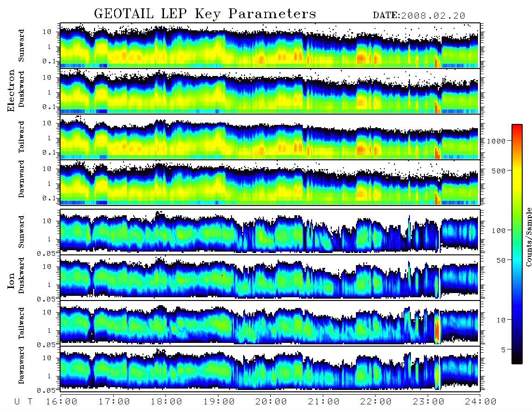Click the 18:00 time tick
532x410 pixels.
tap(166, 402)
